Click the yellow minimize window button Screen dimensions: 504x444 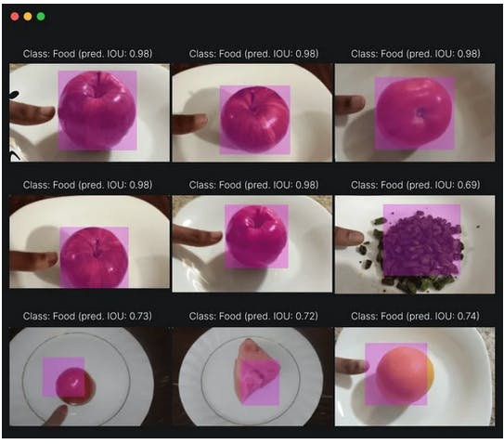tap(28, 17)
